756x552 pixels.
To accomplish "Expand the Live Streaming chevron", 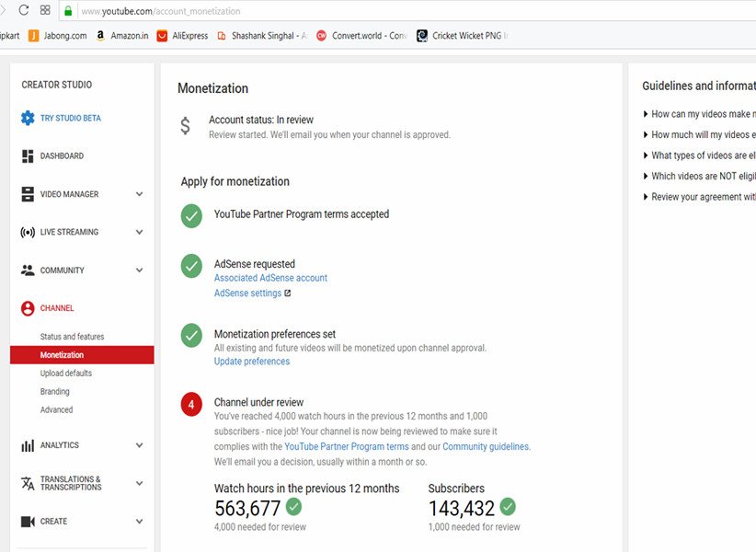I will click(x=140, y=232).
